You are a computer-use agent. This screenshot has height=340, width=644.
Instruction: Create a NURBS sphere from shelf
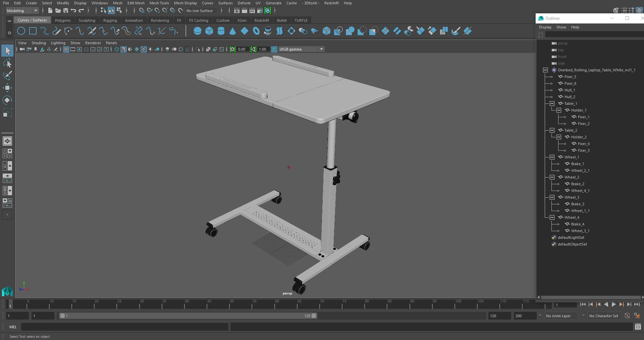(198, 31)
